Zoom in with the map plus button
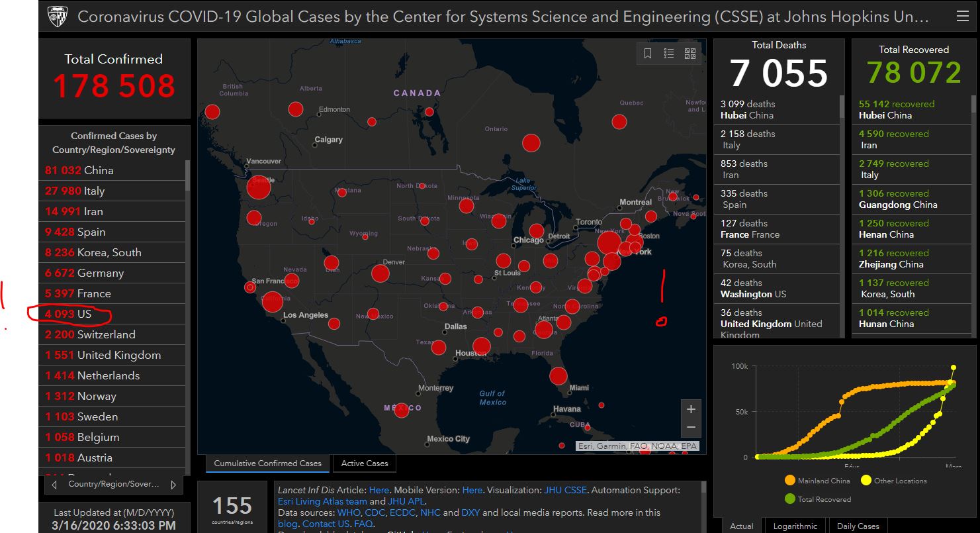 pyautogui.click(x=691, y=409)
